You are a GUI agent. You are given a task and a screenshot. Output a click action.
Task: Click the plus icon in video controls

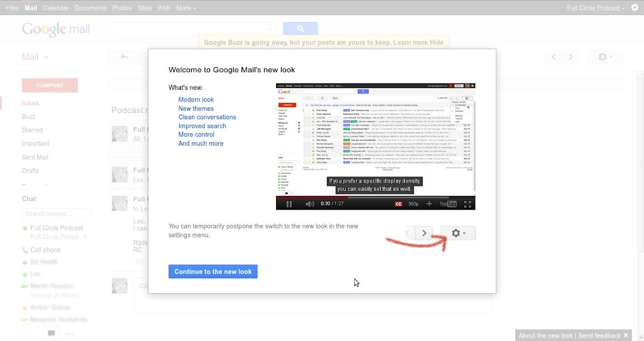click(429, 204)
